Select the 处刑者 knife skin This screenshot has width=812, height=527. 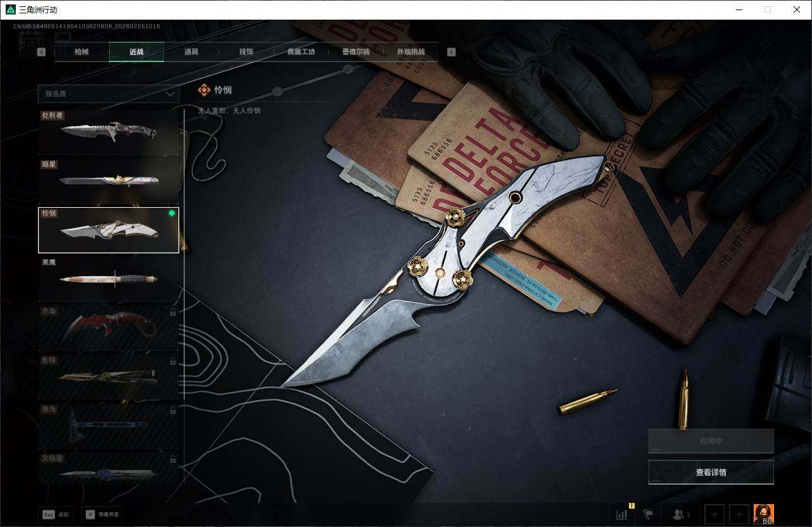coord(108,132)
